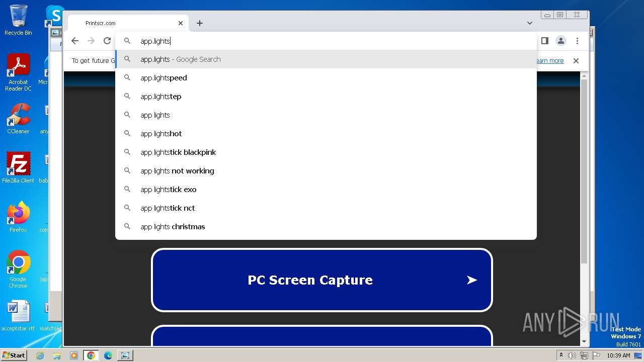644x362 pixels.
Task: Open the Chrome profile avatar
Action: [561, 41]
